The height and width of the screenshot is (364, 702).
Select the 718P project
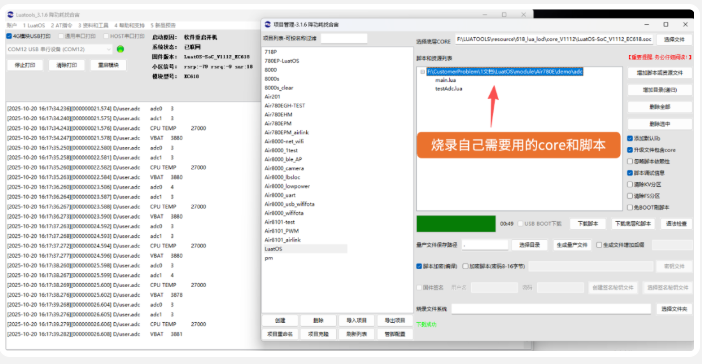[x=270, y=52]
